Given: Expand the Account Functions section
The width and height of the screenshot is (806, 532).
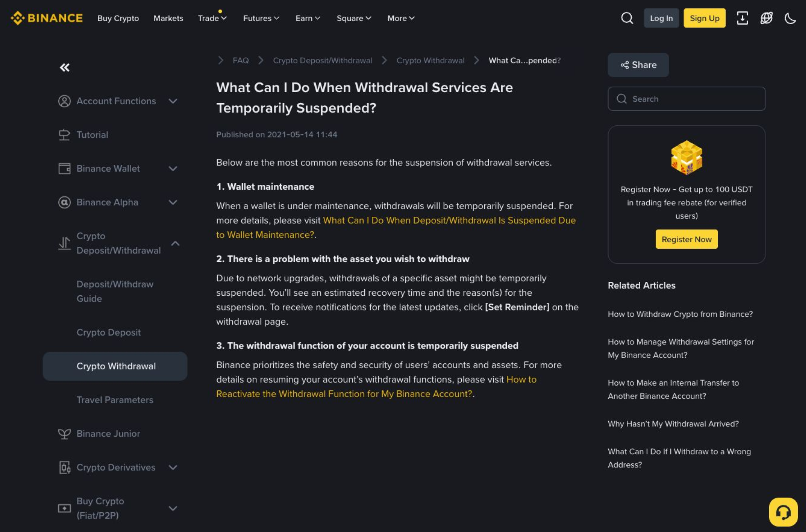Looking at the screenshot, I should 173,101.
